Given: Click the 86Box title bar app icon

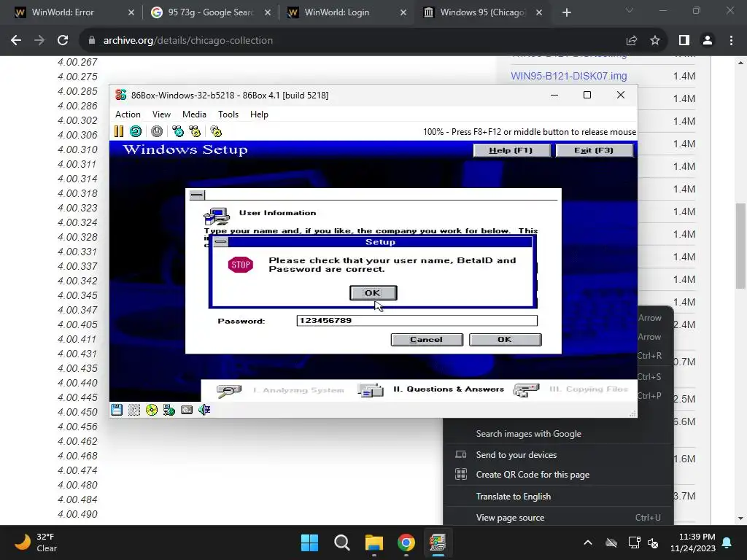Looking at the screenshot, I should point(121,95).
